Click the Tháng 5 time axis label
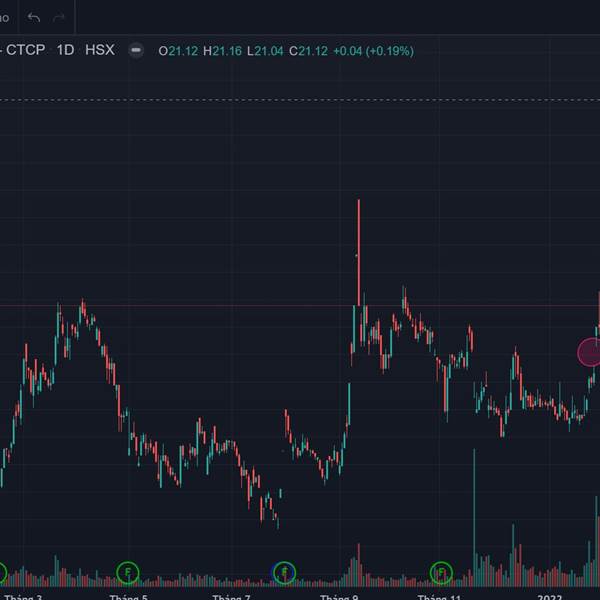Image resolution: width=600 pixels, height=600 pixels. point(128,597)
